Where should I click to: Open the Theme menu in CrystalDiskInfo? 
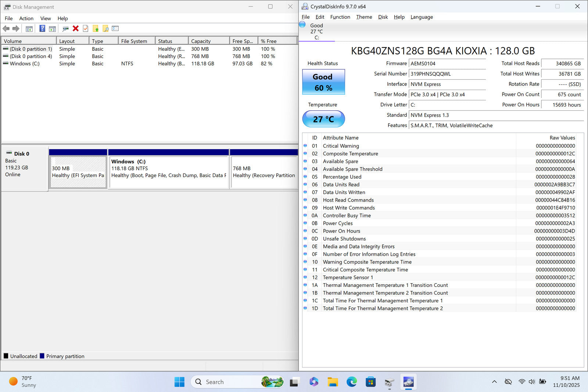click(364, 17)
